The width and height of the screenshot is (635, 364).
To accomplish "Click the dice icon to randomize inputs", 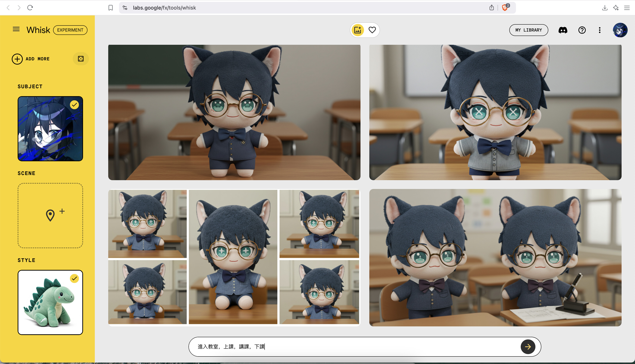I will [x=80, y=59].
